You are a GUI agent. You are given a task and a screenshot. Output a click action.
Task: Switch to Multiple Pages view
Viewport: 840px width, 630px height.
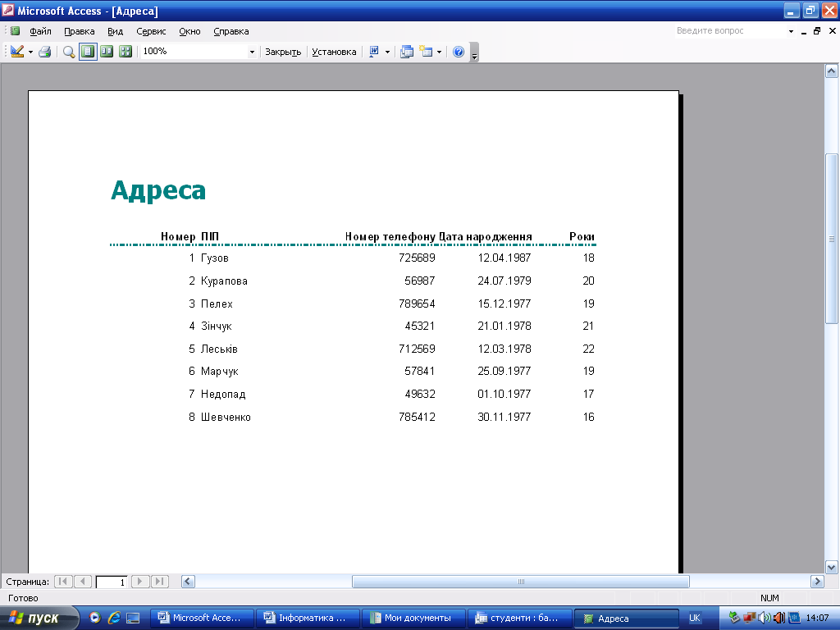(x=126, y=52)
